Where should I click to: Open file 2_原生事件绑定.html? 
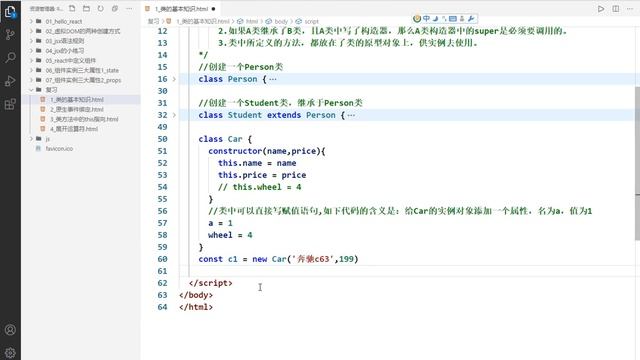(x=77, y=109)
